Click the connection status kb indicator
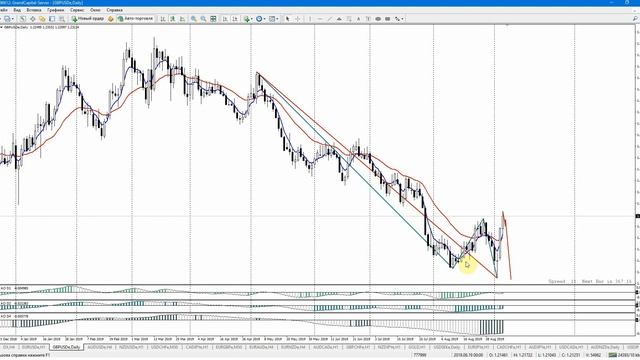 624,356
